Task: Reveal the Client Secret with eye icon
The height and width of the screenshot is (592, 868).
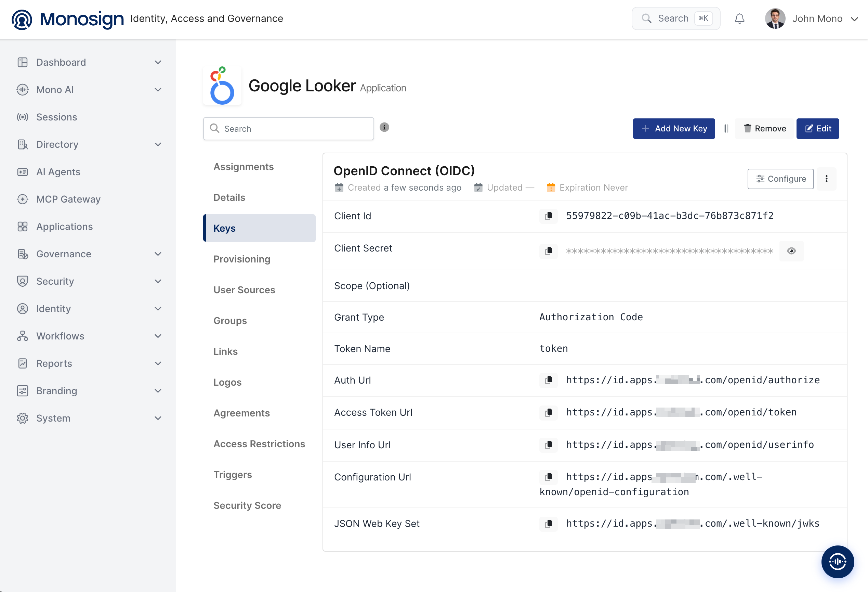Action: pos(791,251)
